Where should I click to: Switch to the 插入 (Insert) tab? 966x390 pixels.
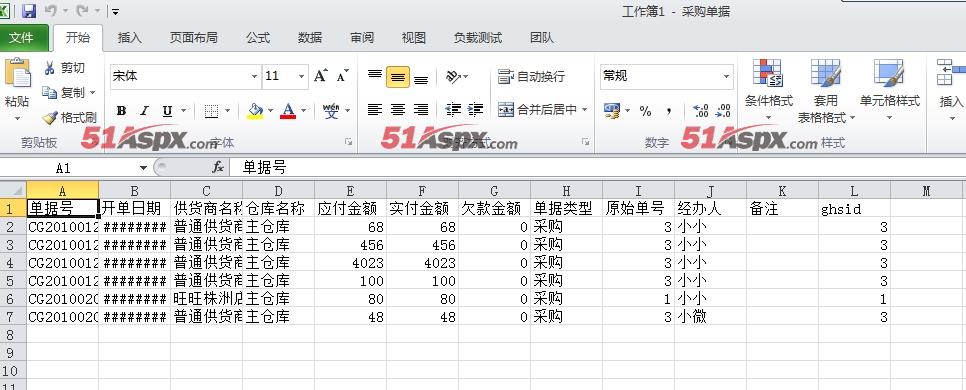pos(129,38)
